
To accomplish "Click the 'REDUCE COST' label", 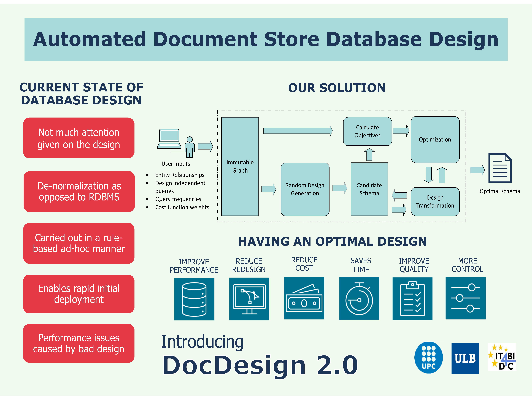I will (x=304, y=264).
